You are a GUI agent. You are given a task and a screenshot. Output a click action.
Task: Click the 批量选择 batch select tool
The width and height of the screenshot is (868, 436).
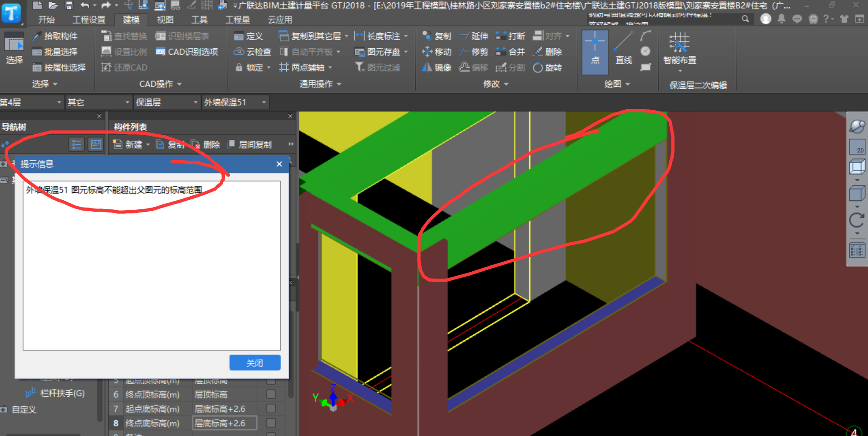55,52
